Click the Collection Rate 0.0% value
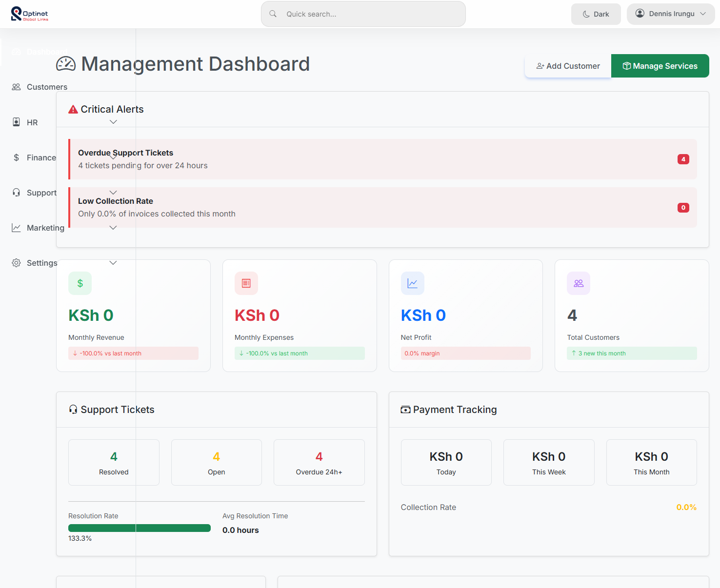Screen dimensions: 720x588 [x=686, y=507]
